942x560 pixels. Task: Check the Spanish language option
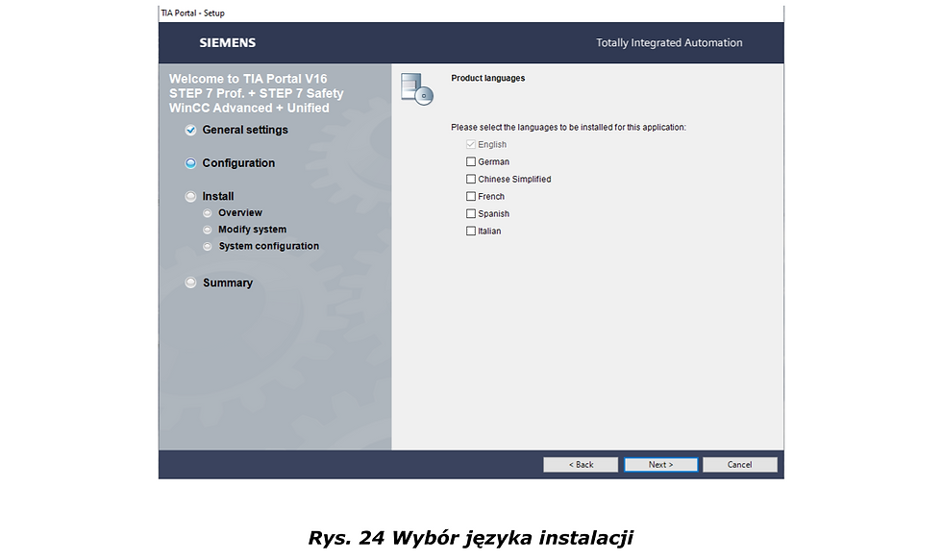tap(471, 213)
